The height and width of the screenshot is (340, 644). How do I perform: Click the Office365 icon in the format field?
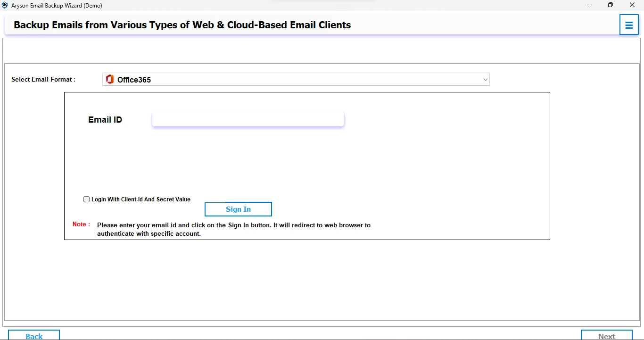(109, 79)
